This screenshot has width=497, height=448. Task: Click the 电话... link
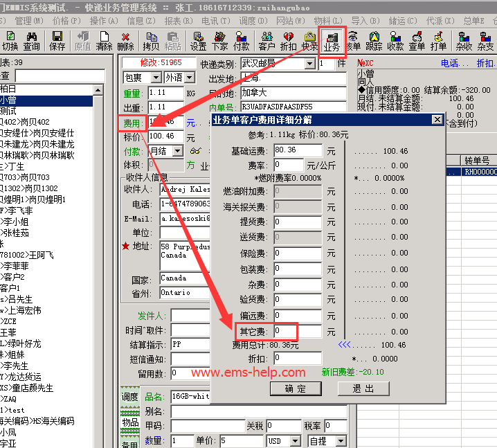click(x=455, y=64)
